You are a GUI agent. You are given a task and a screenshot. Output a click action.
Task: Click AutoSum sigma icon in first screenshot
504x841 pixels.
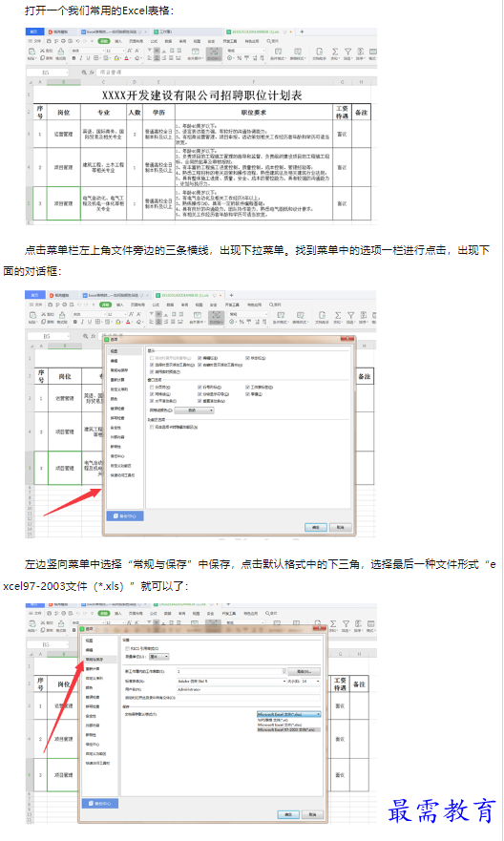click(x=335, y=51)
